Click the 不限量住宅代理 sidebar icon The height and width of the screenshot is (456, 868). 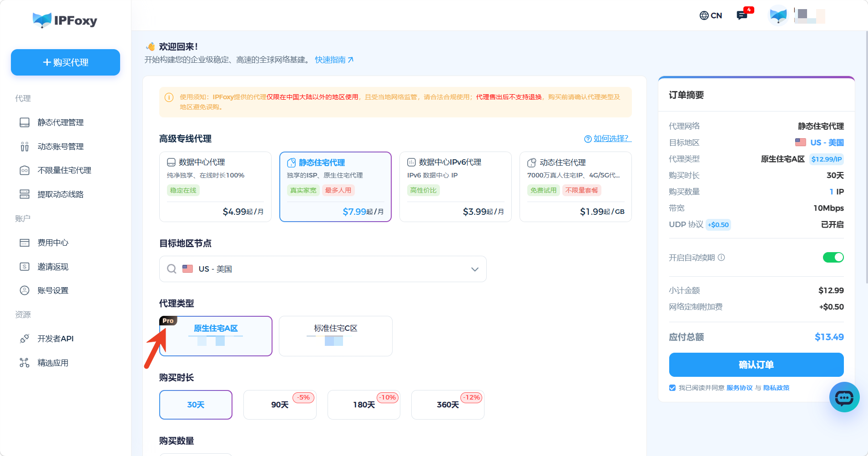pos(25,170)
